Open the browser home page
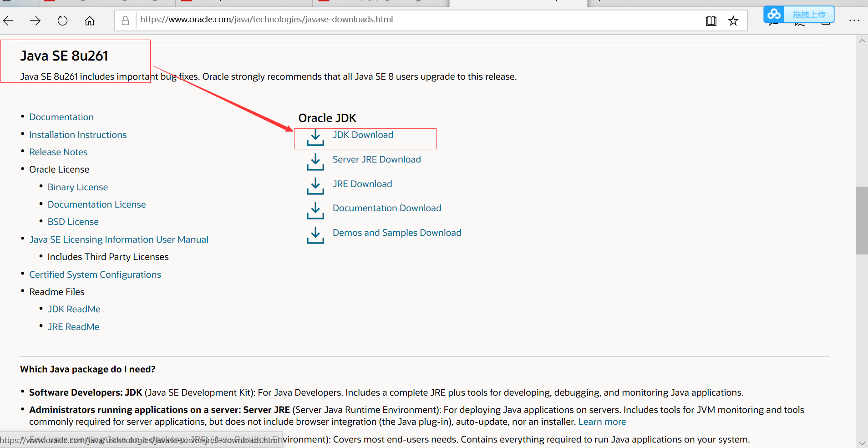This screenshot has height=448, width=868. [90, 20]
